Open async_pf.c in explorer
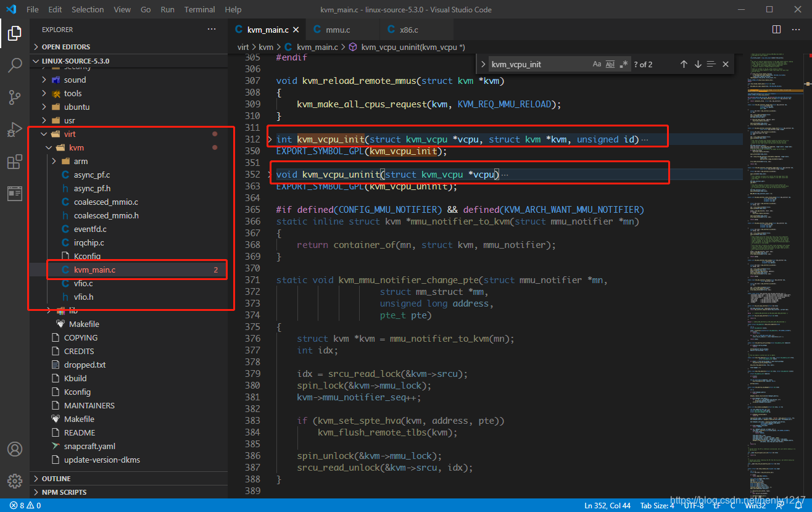 tap(128, 175)
